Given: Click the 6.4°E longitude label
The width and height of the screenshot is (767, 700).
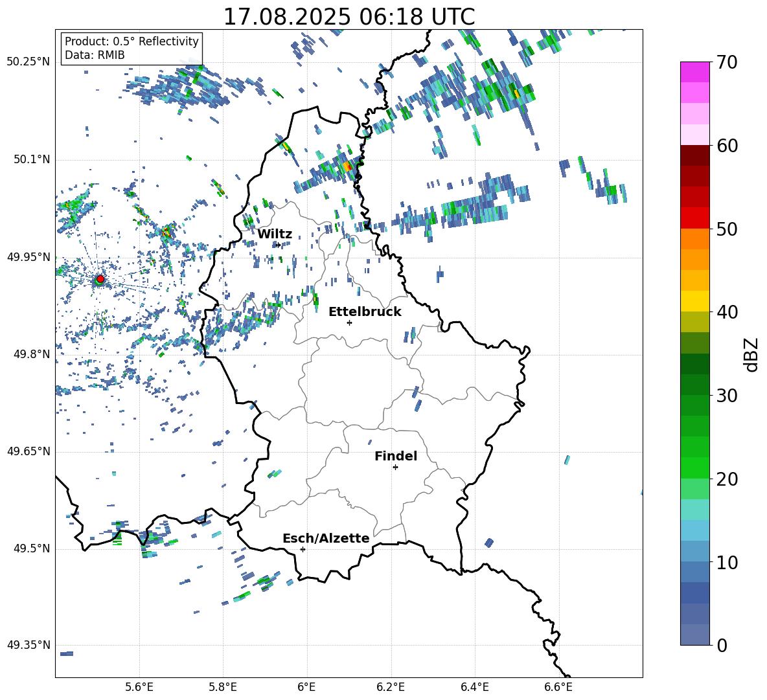Looking at the screenshot, I should (474, 688).
